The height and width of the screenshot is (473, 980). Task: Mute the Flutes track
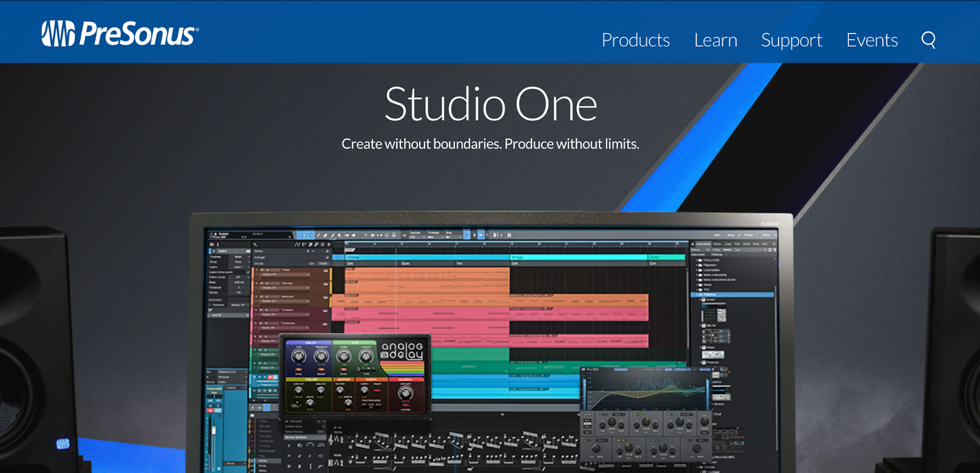pos(262,270)
